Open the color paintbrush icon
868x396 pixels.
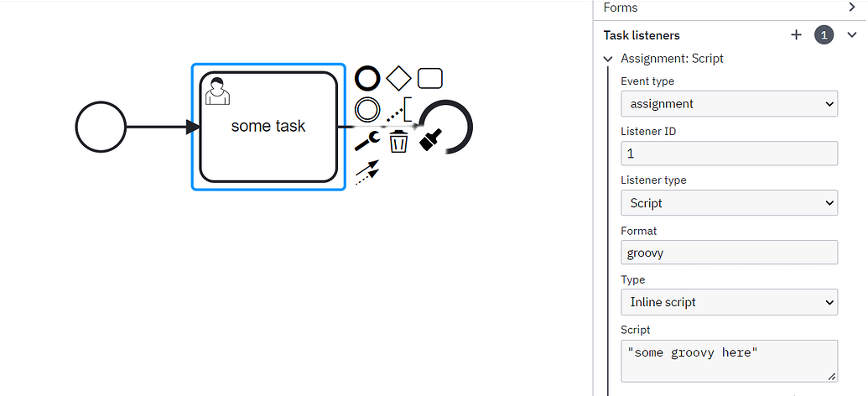[x=431, y=139]
